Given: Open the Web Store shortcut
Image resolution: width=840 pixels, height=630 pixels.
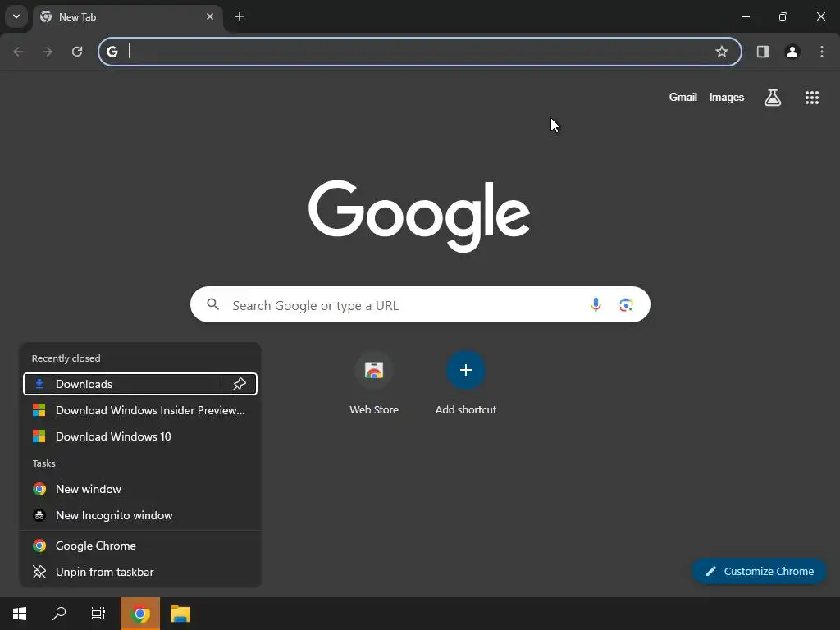Looking at the screenshot, I should coord(374,384).
